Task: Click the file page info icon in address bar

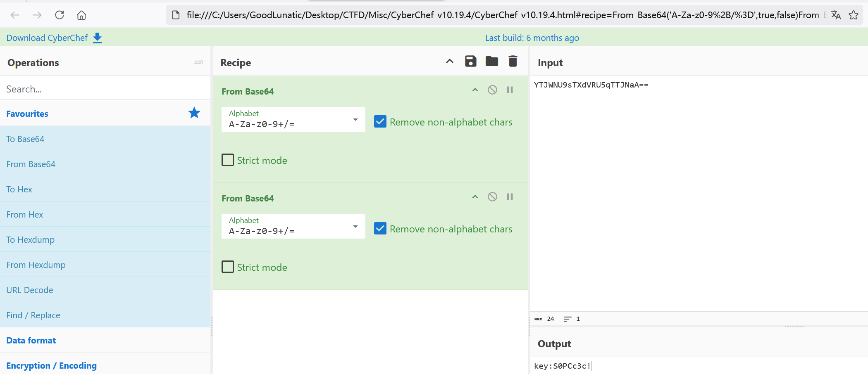Action: pyautogui.click(x=176, y=15)
